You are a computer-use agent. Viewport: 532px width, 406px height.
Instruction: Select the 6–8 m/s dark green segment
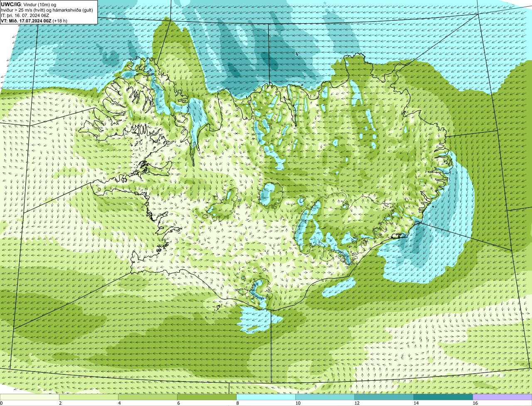(207, 397)
